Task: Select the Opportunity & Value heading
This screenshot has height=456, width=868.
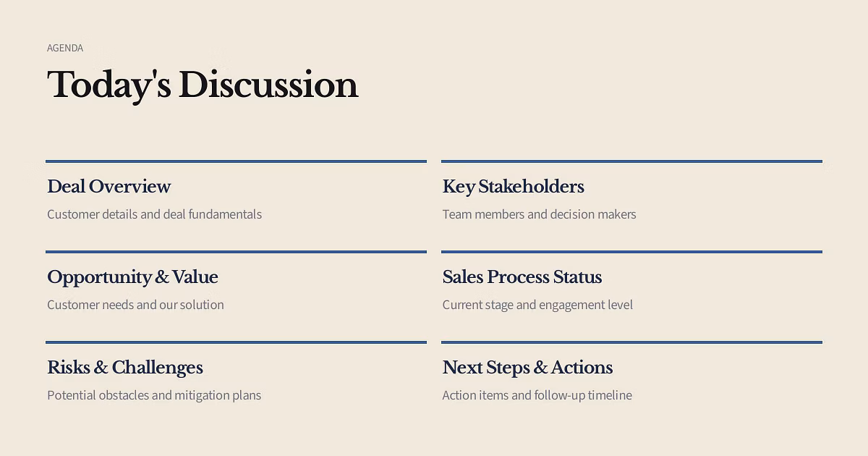Action: tap(132, 277)
